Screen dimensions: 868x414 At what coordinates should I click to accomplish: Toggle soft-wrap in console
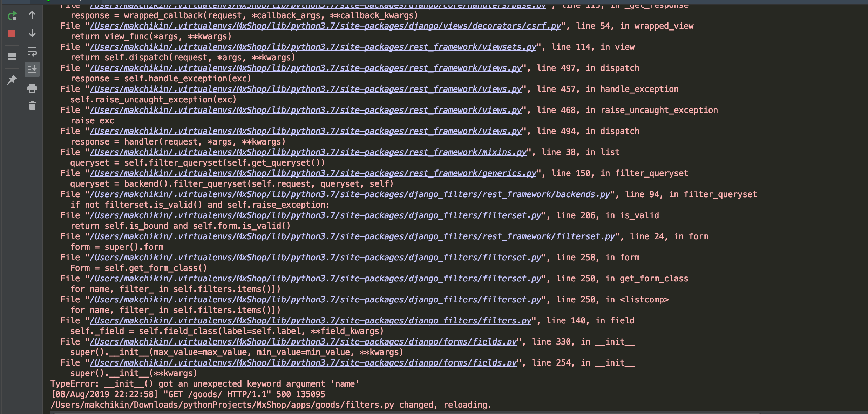point(32,52)
